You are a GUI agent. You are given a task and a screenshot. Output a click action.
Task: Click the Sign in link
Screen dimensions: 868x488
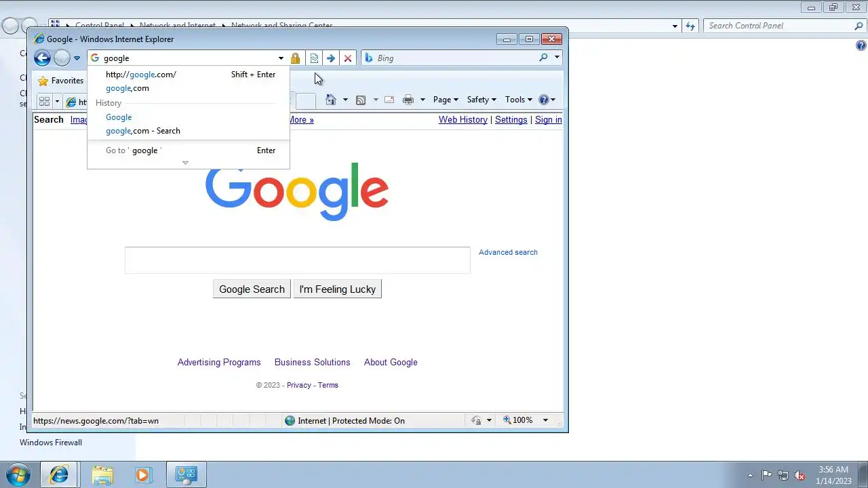(549, 120)
